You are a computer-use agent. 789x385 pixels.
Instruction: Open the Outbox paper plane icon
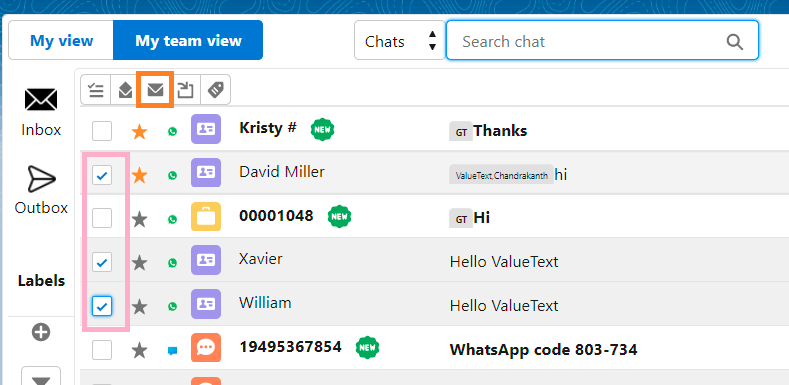[41, 179]
